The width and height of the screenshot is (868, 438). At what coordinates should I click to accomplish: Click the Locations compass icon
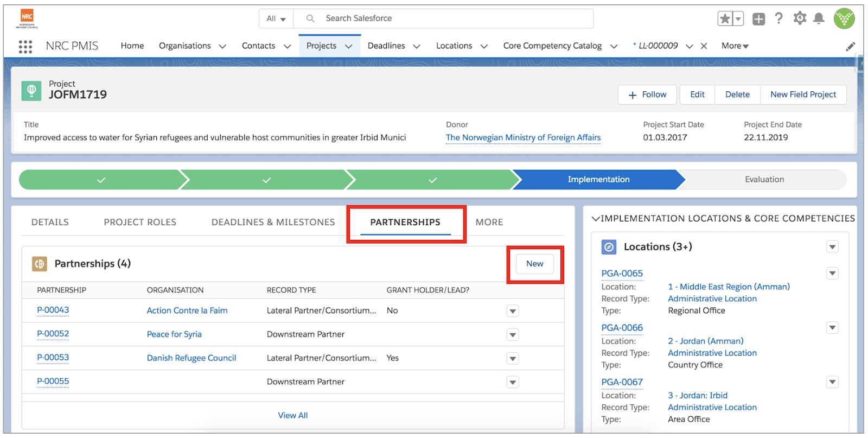click(609, 247)
